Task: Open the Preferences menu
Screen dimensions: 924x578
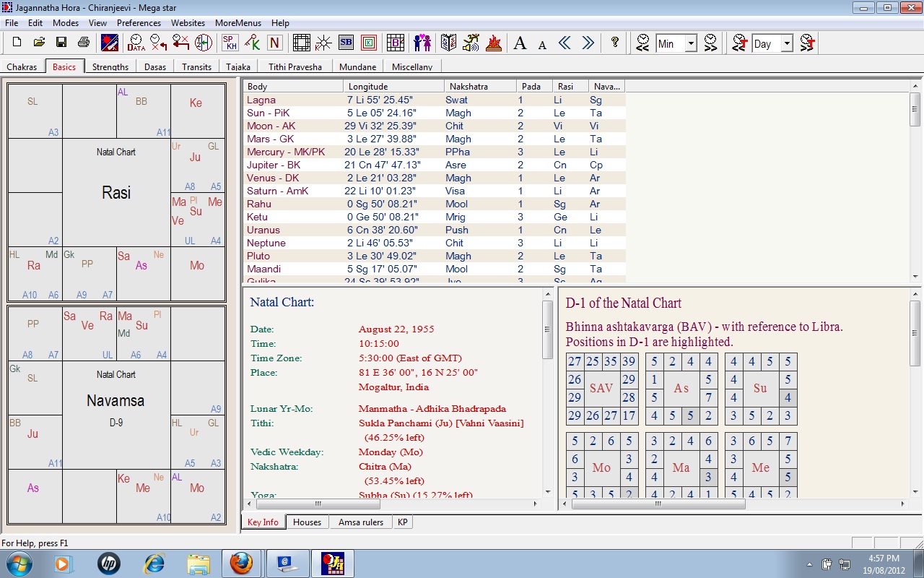Action: coord(139,23)
